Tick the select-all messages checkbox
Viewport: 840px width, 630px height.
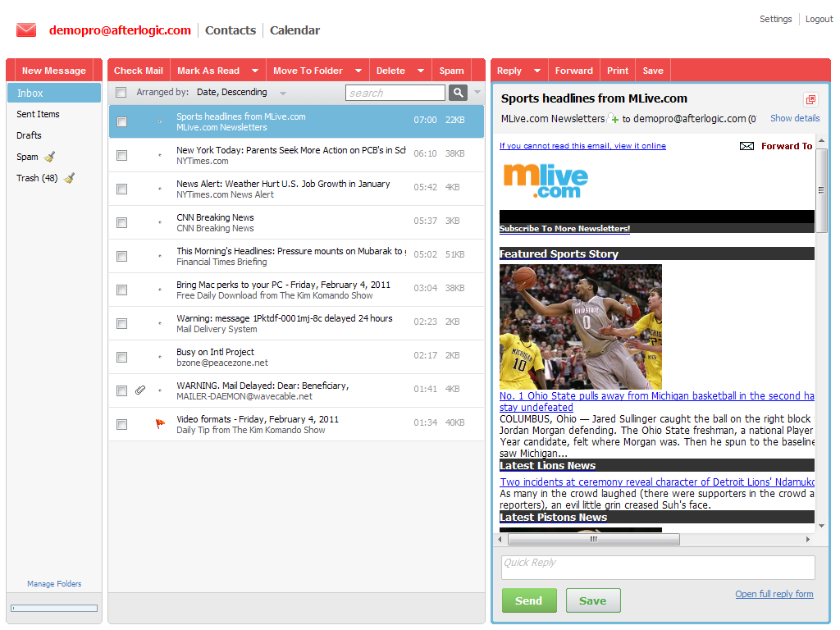coord(121,93)
